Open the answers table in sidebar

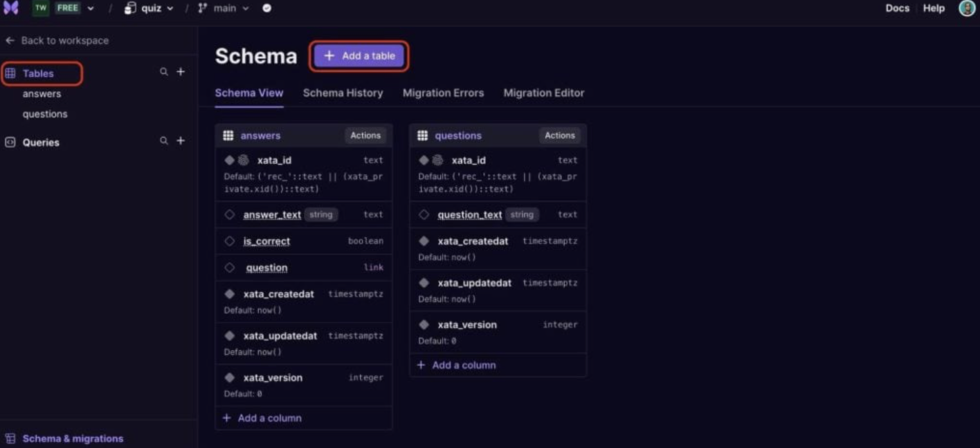[x=42, y=94]
